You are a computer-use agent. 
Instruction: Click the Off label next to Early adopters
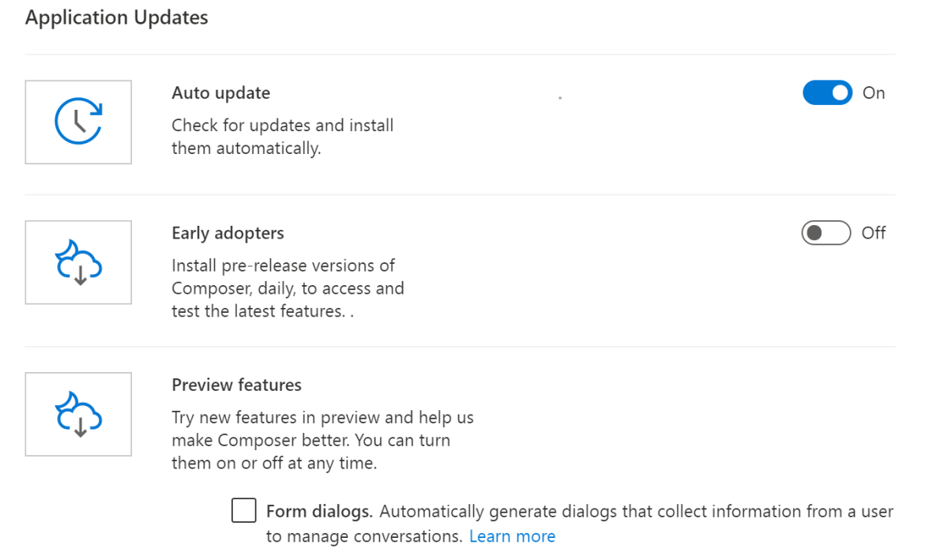[874, 233]
